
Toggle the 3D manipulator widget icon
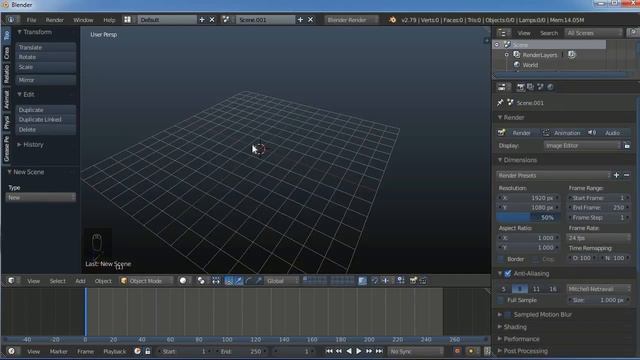click(x=229, y=281)
